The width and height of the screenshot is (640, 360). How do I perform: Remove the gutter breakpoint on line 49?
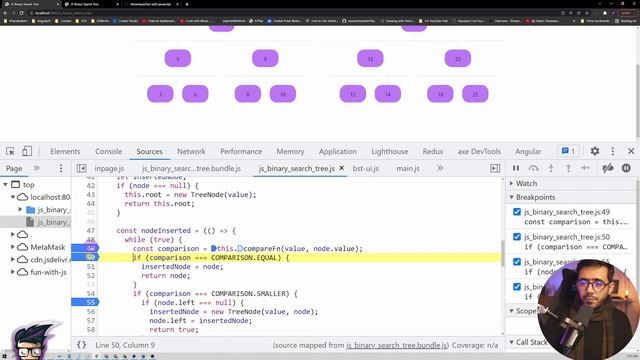(x=85, y=248)
